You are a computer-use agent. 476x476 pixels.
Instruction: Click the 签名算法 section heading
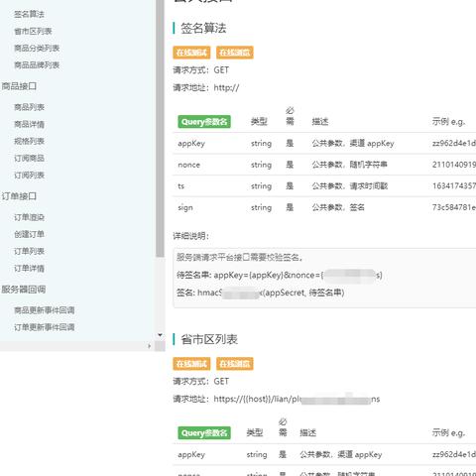point(203,28)
